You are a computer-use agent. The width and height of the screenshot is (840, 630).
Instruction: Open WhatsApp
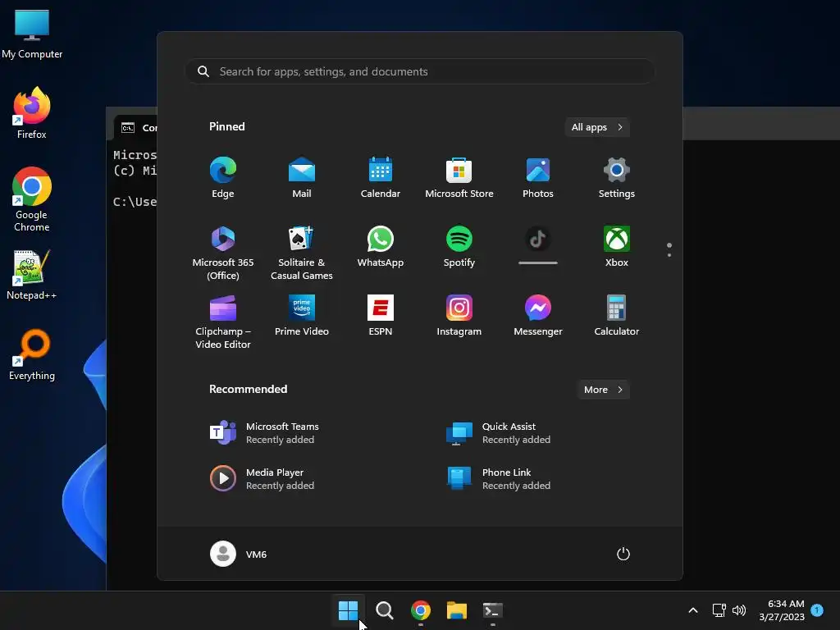381,246
